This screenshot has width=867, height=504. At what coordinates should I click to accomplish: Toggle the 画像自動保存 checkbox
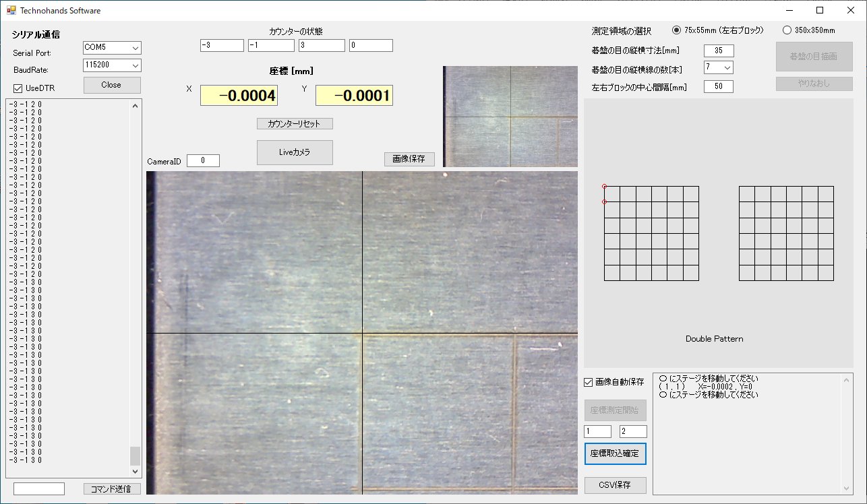(x=588, y=383)
